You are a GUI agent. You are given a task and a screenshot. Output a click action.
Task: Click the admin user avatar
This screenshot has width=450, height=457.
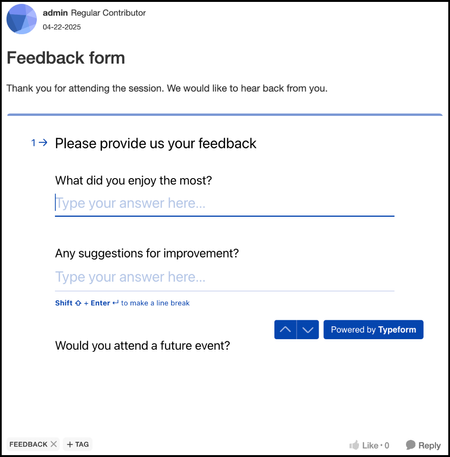(21, 19)
